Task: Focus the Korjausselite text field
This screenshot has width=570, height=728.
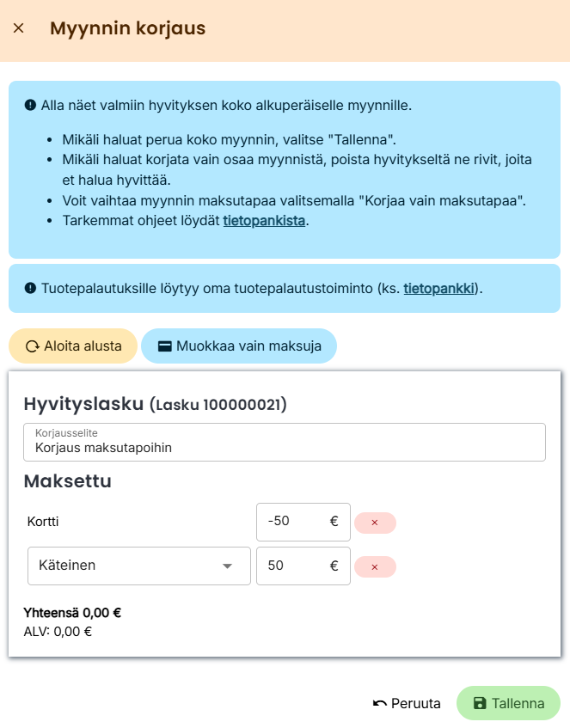Action: 285,447
